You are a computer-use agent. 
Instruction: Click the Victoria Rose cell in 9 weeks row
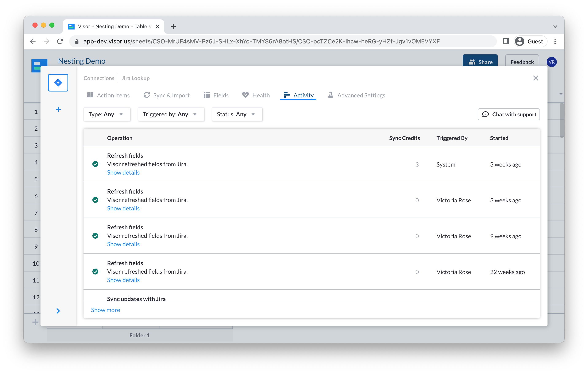454,236
